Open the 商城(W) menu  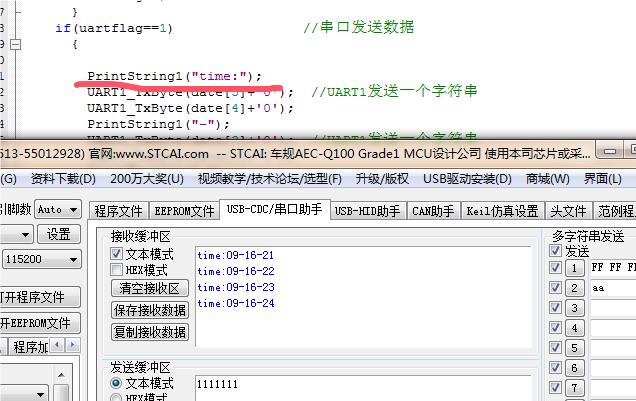click(x=547, y=179)
